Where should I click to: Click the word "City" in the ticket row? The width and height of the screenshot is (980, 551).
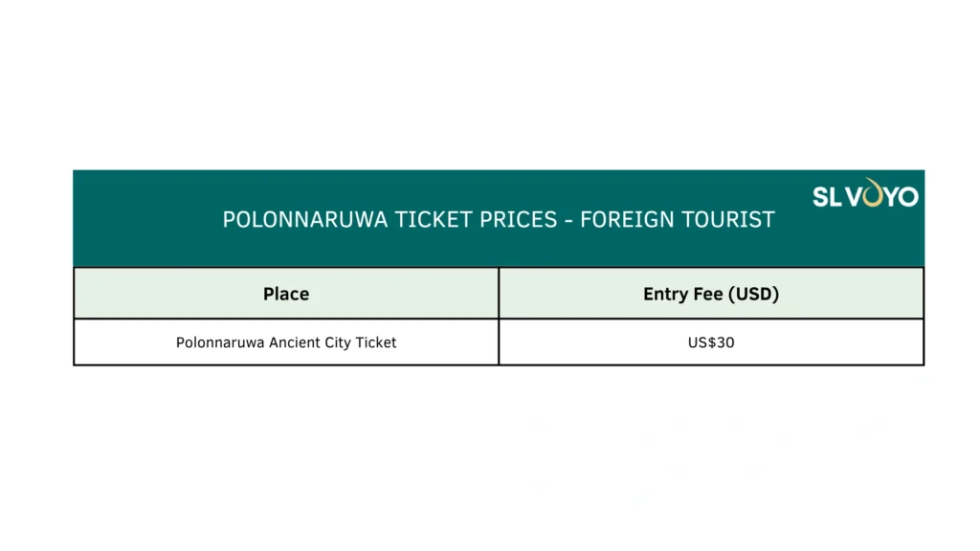336,342
